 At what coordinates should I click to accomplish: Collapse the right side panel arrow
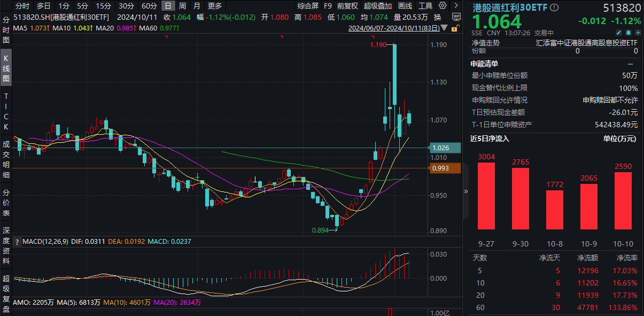pyautogui.click(x=465, y=191)
